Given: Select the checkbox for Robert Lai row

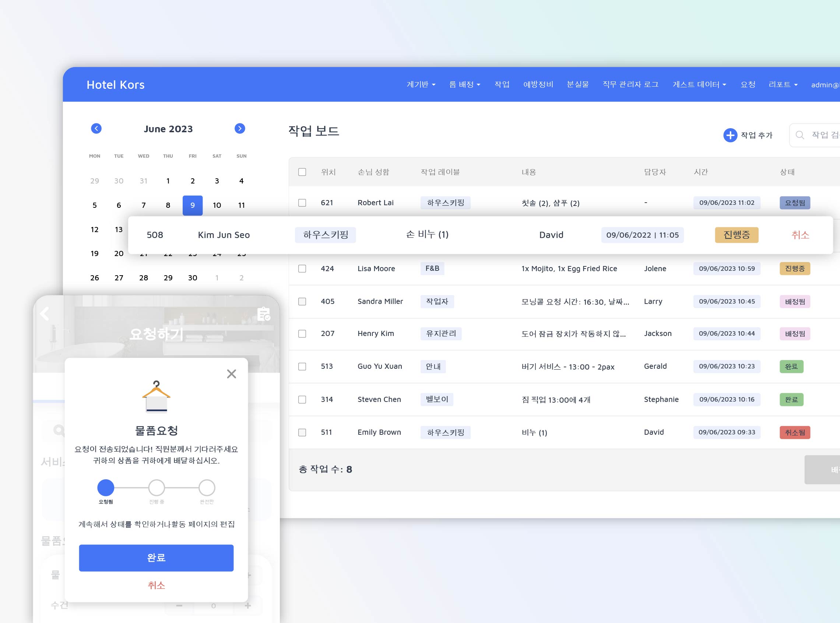Looking at the screenshot, I should coord(302,203).
